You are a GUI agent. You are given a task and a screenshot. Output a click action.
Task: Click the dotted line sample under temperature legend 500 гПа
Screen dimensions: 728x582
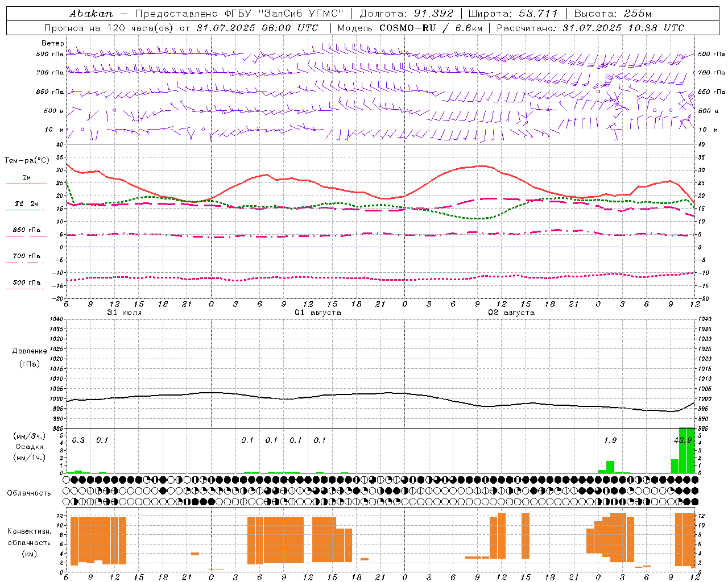[26, 289]
